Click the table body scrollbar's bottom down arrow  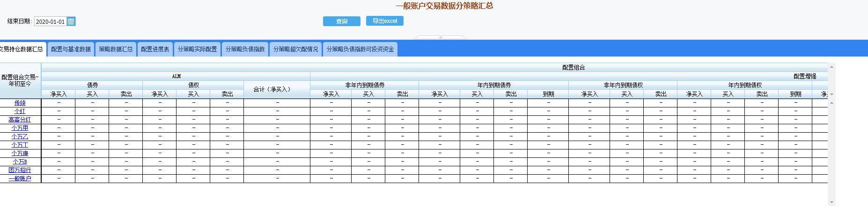831,202
